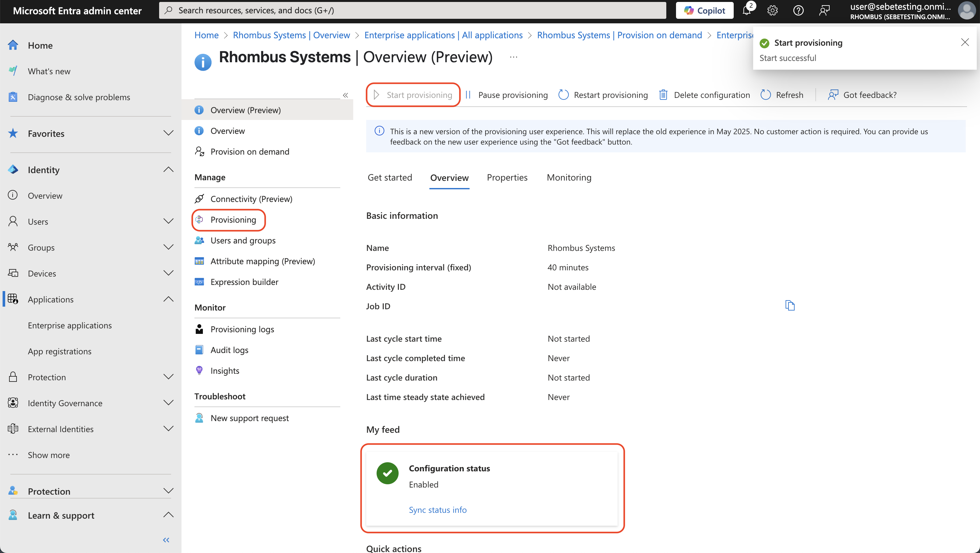This screenshot has height=553, width=980.
Task: Click the New support request icon
Action: click(199, 418)
